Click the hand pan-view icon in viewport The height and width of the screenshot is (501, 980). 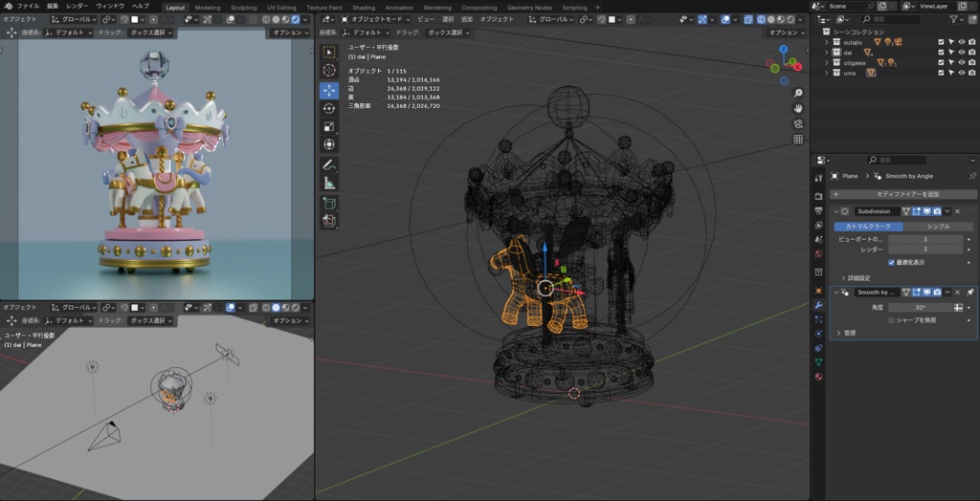(x=798, y=108)
